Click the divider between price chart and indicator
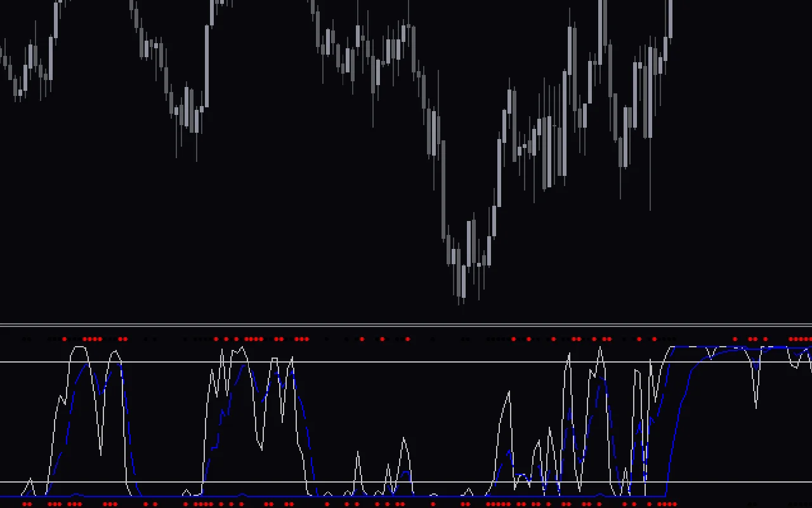 pyautogui.click(x=406, y=325)
